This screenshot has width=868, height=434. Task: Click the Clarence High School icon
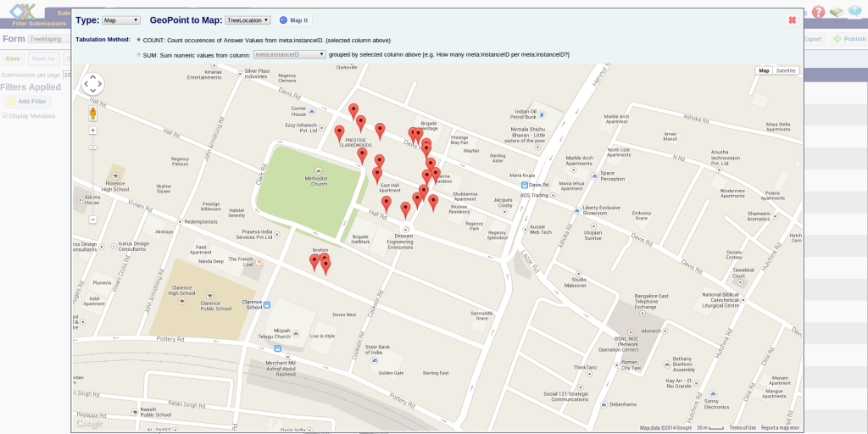182,301
